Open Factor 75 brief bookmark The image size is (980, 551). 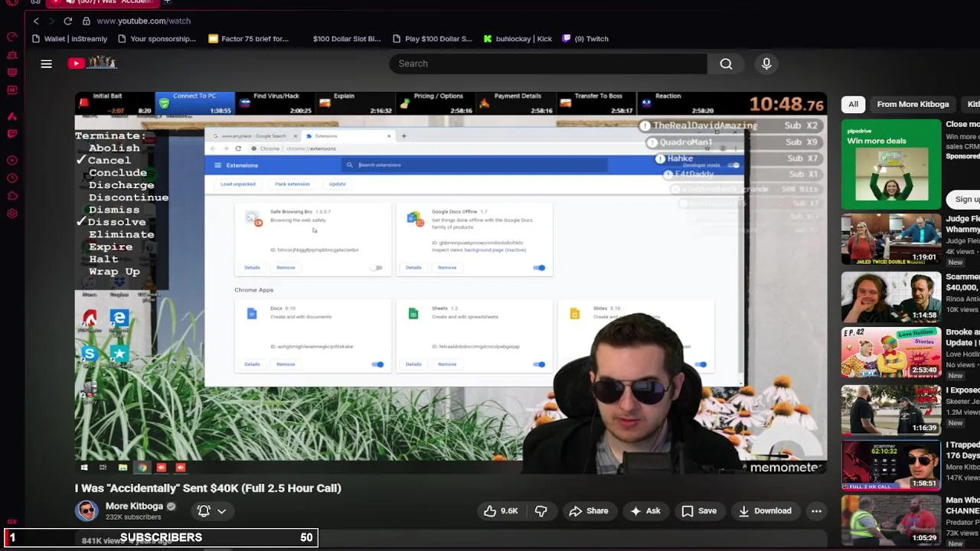click(248, 38)
